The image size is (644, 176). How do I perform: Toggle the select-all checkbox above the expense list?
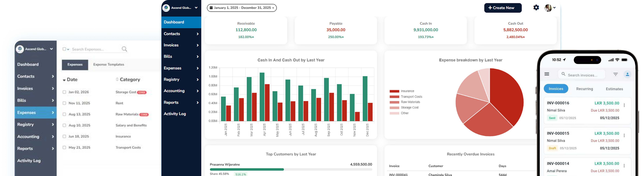[64, 49]
